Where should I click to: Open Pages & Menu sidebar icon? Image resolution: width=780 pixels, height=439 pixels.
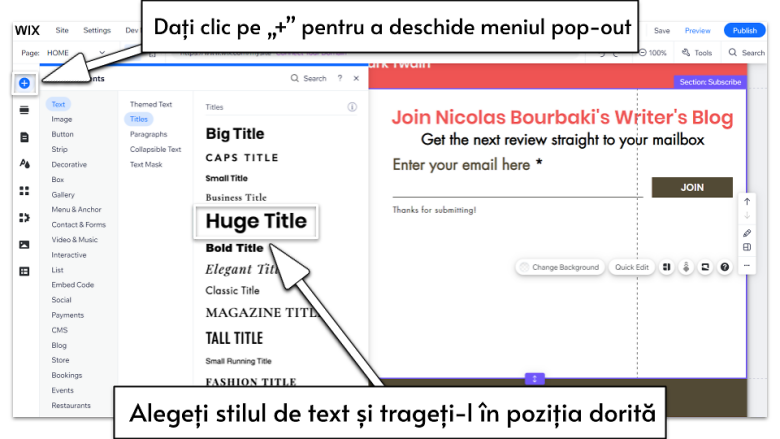point(24,137)
